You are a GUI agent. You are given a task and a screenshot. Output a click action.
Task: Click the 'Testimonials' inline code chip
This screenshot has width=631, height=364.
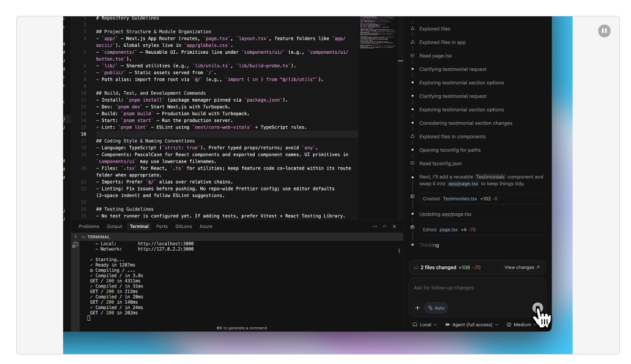point(490,177)
